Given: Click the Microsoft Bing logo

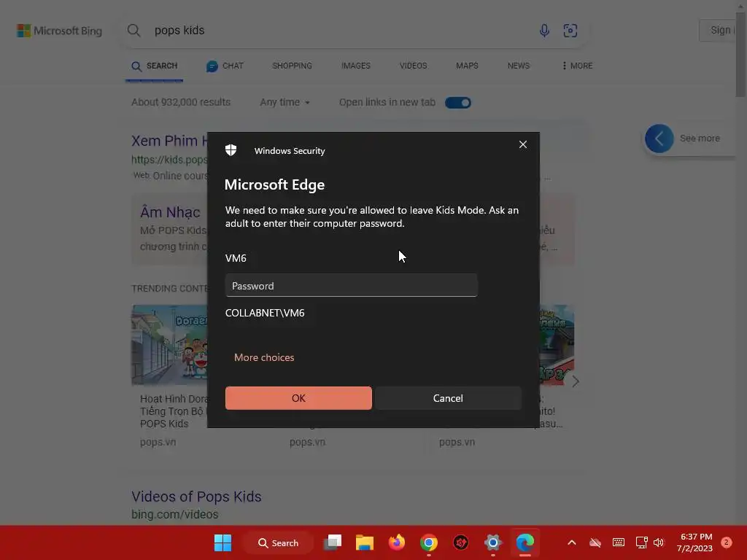Looking at the screenshot, I should 60,31.
